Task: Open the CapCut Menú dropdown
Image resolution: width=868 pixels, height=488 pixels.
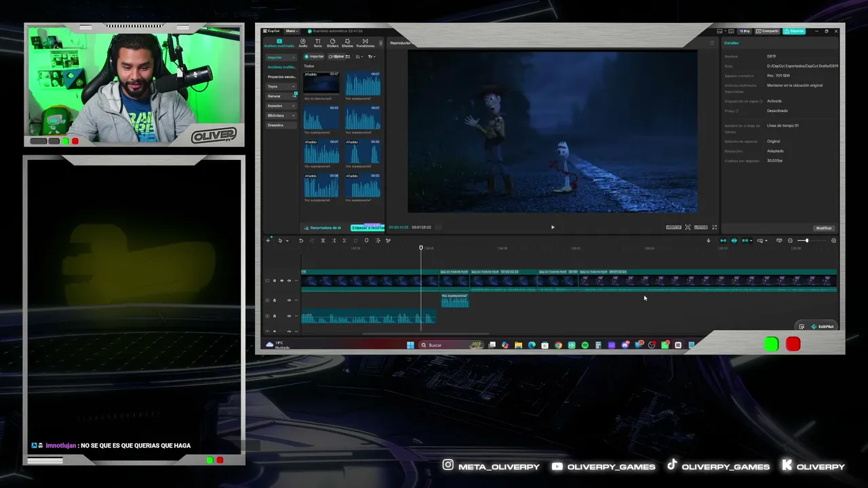Action: tap(292, 31)
